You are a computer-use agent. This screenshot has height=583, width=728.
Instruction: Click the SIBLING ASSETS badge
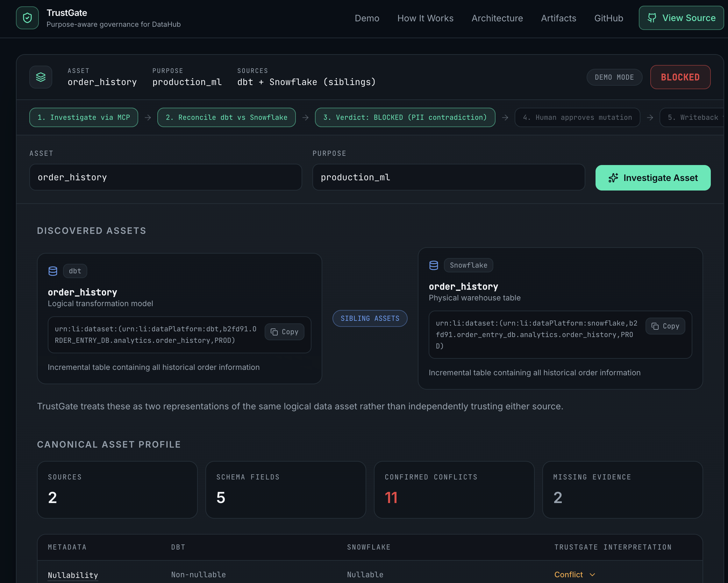tap(370, 318)
